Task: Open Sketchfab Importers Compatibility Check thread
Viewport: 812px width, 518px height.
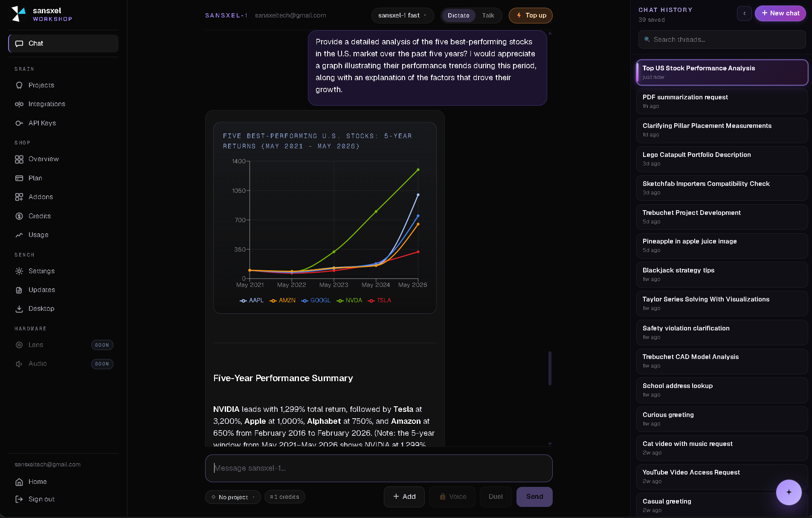Action: pyautogui.click(x=722, y=188)
